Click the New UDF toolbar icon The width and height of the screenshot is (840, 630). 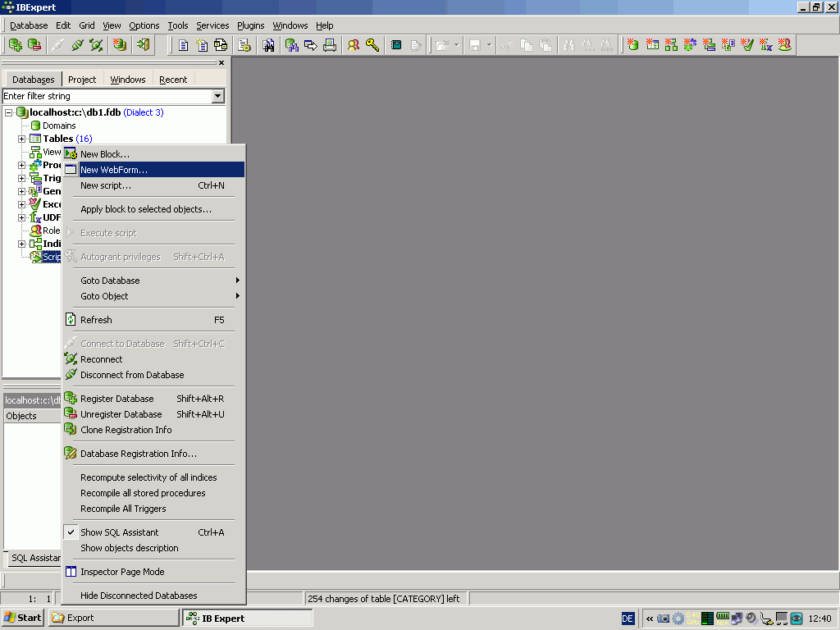point(765,45)
